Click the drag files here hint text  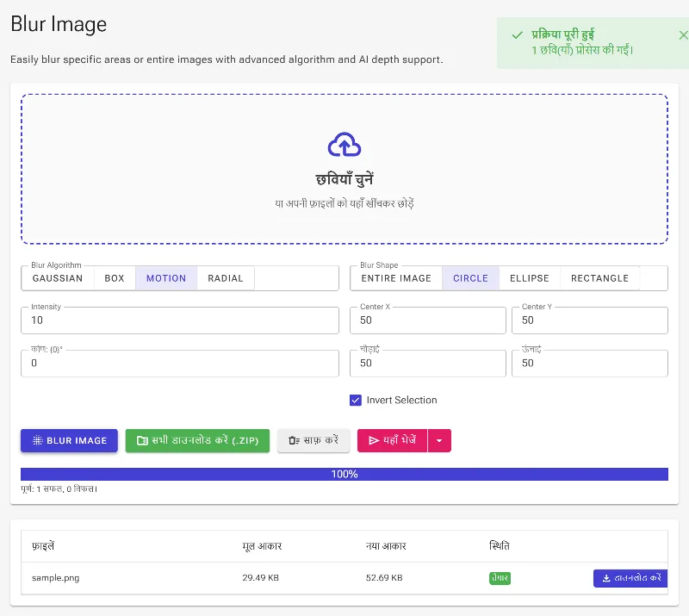344,203
